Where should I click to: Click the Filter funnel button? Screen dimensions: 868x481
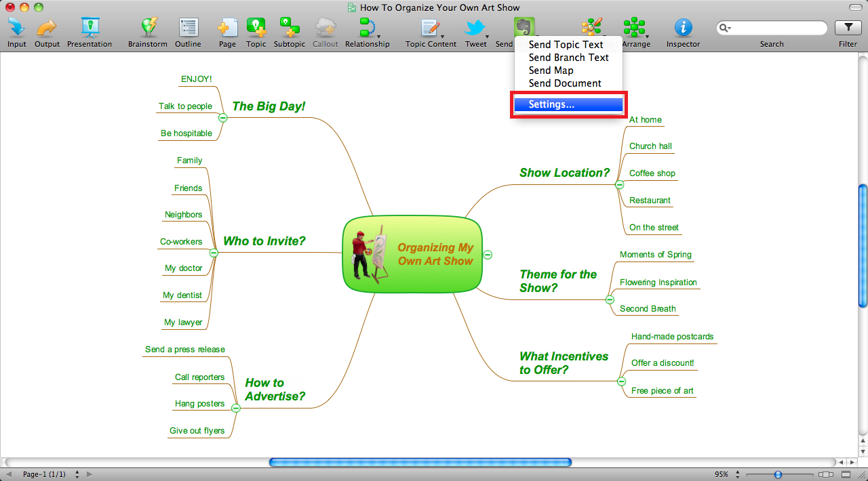(x=848, y=28)
